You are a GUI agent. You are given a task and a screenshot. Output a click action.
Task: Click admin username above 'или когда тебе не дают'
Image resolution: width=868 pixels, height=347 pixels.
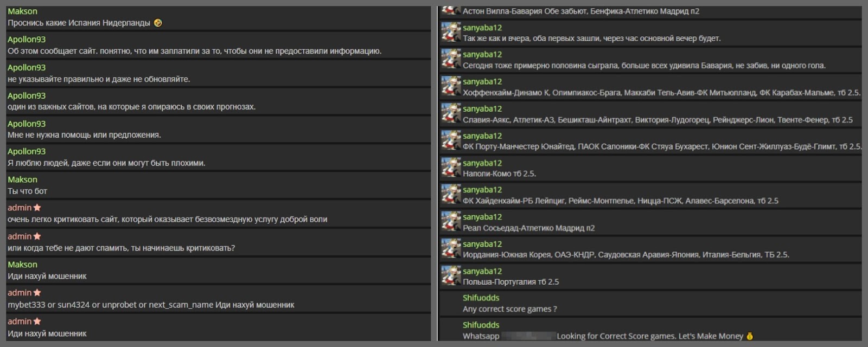click(20, 236)
